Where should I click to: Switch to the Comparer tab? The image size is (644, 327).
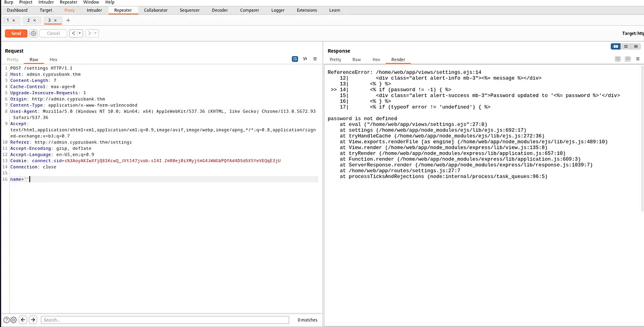[x=250, y=11]
